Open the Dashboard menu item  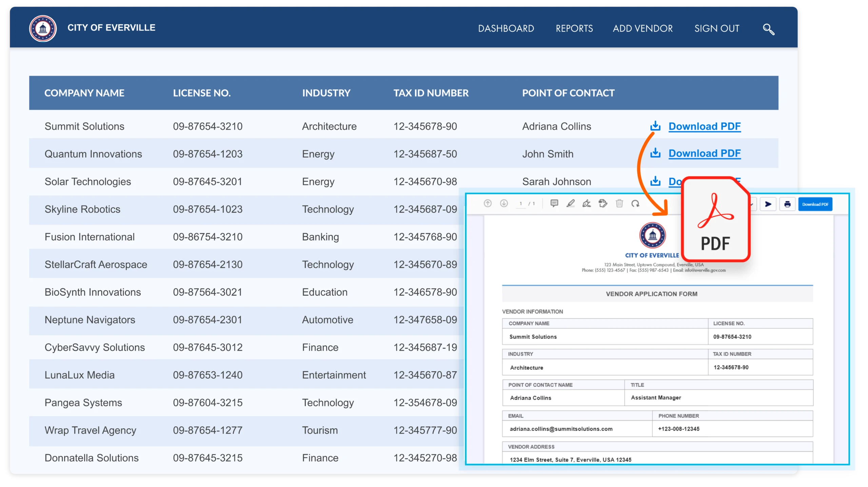(x=506, y=29)
